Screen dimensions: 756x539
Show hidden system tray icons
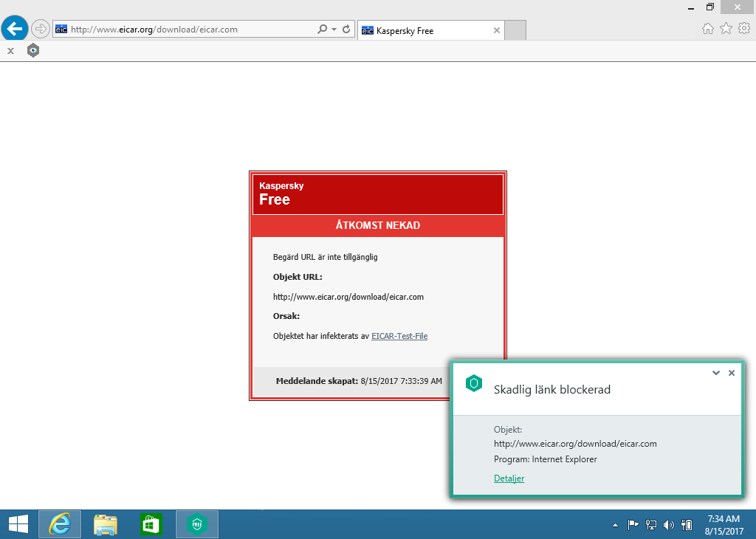[616, 525]
